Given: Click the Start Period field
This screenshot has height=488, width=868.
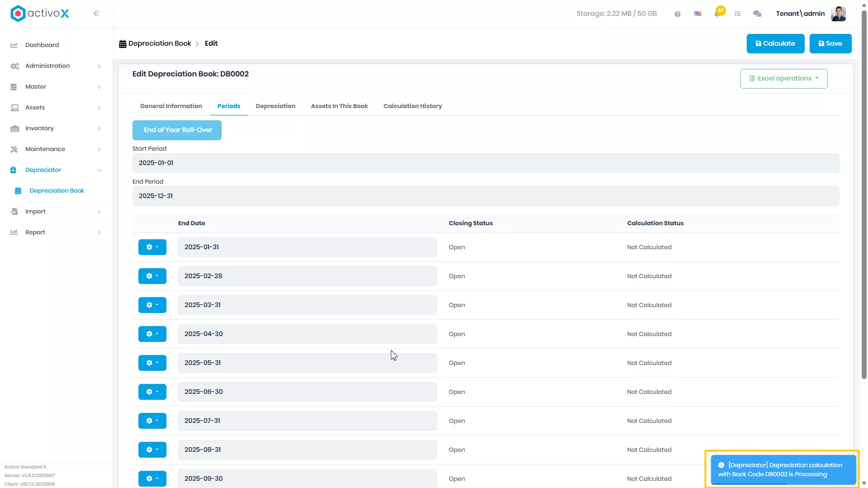Looking at the screenshot, I should 486,163.
